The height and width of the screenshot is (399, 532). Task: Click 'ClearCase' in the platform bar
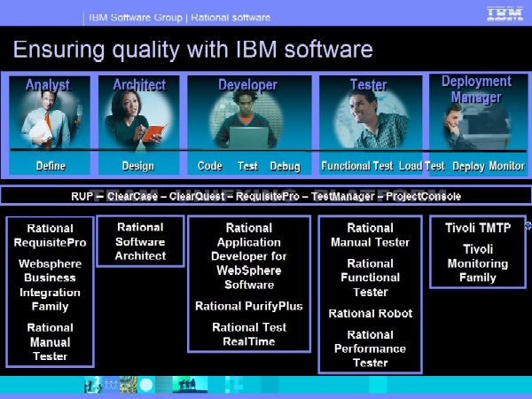132,197
